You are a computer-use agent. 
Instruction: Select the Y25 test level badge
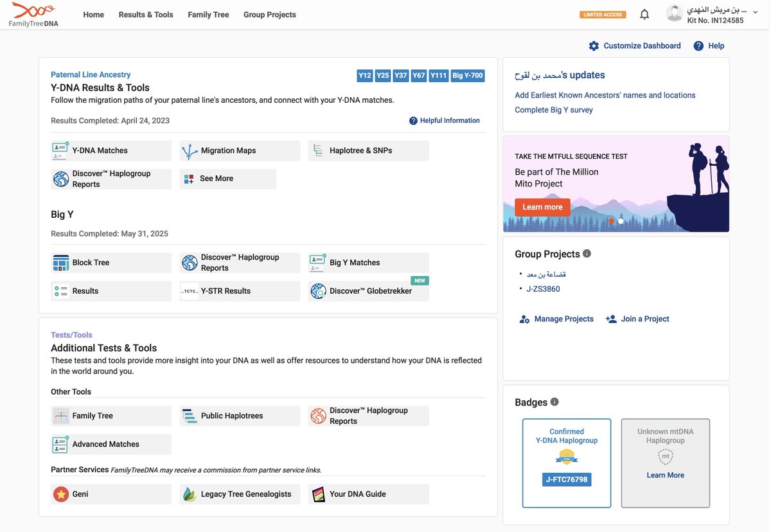coord(383,76)
